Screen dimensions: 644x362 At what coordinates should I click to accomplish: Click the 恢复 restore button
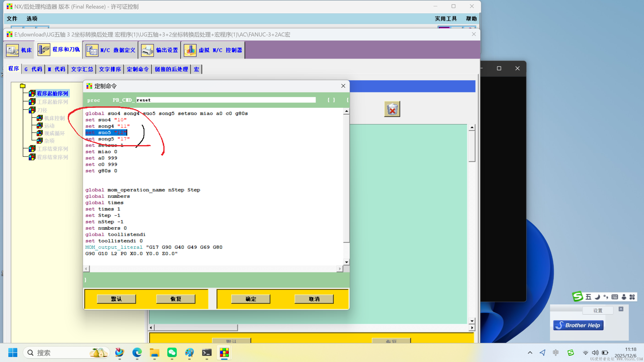pos(176,299)
